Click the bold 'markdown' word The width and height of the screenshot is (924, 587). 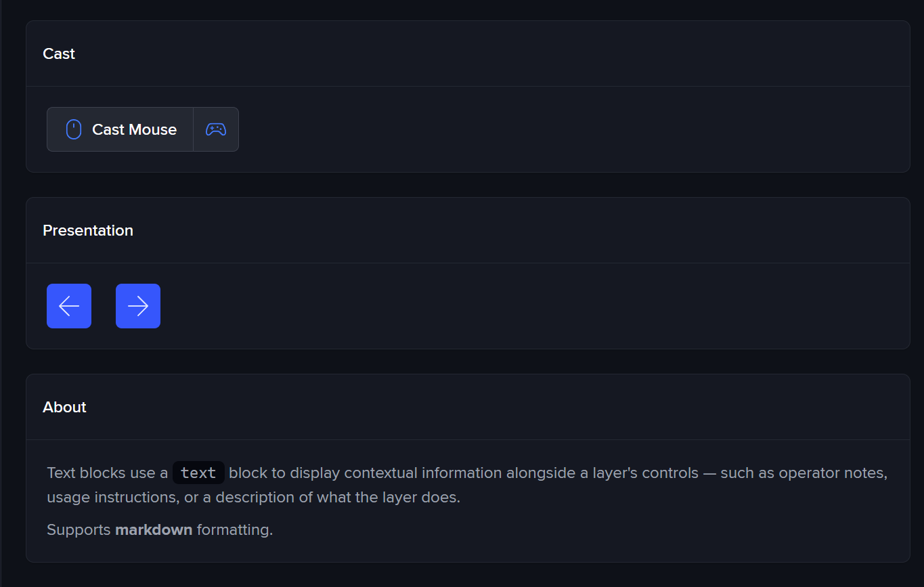point(154,529)
